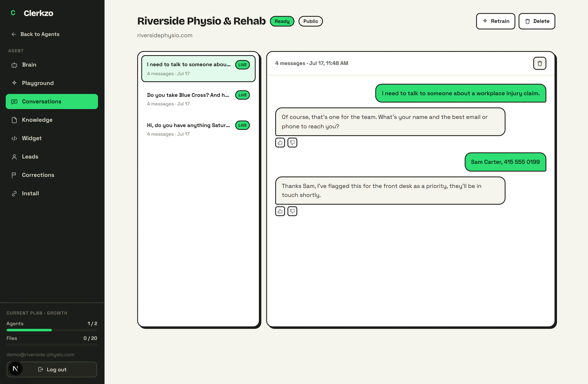Click the Playground sparkle icon

[x=14, y=83]
